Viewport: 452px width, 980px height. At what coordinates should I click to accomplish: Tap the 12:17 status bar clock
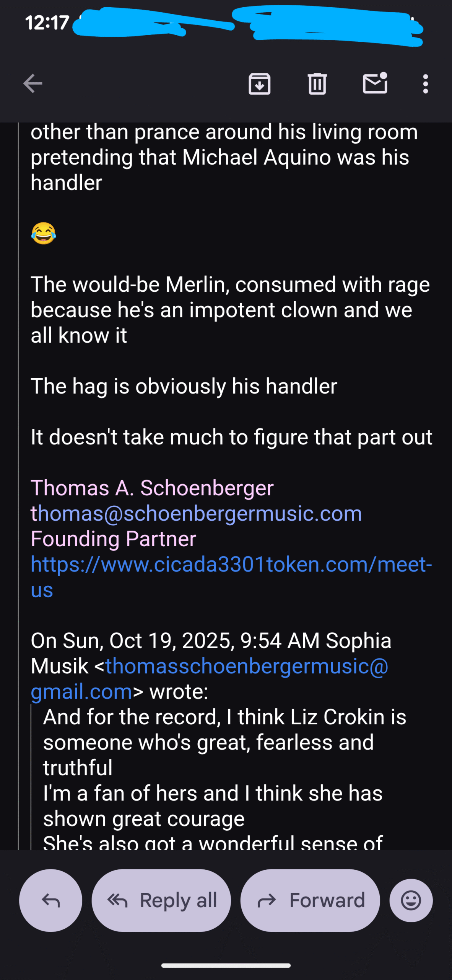(47, 23)
